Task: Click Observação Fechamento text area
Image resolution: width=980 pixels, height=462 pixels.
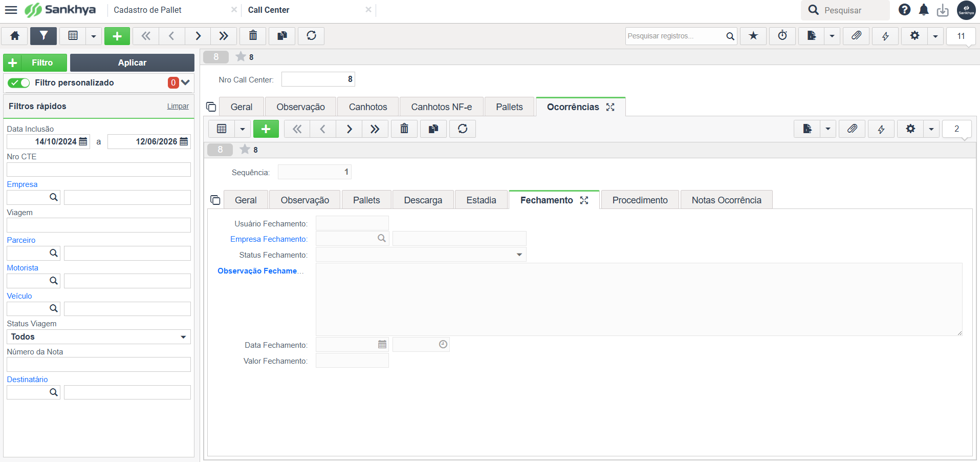Action: point(639,299)
